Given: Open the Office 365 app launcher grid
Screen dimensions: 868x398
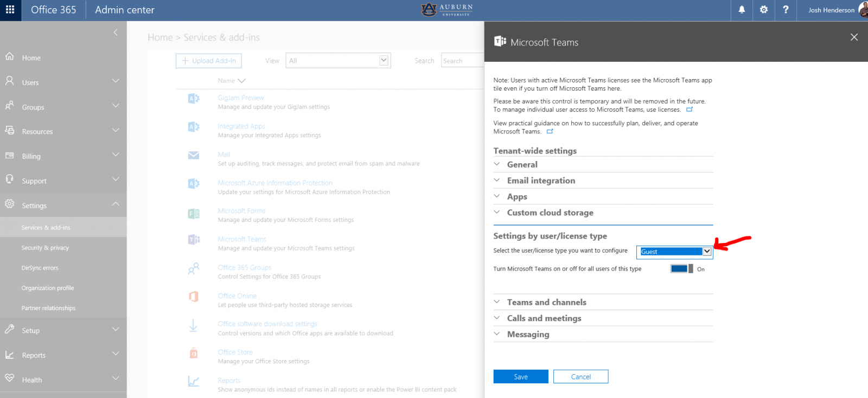Looking at the screenshot, I should [10, 10].
